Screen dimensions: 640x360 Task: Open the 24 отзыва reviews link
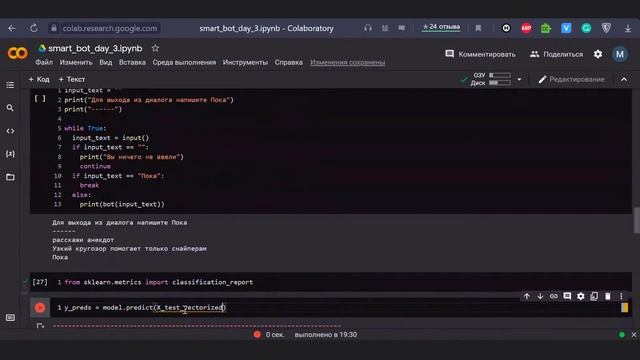441,27
